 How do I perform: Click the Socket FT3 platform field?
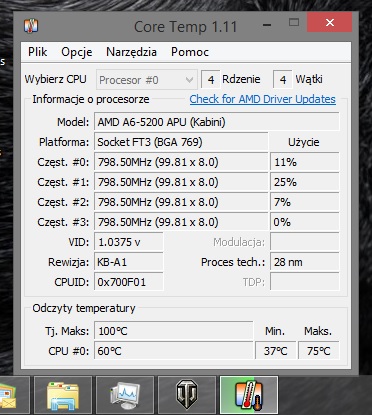pos(181,142)
